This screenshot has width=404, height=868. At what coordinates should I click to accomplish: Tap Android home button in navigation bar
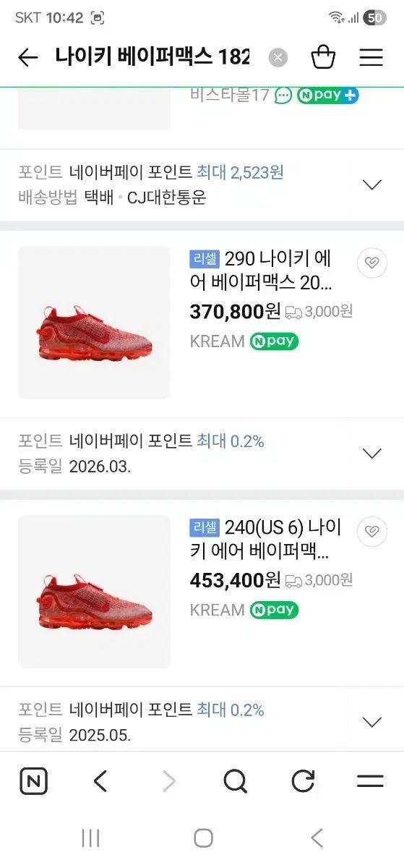(203, 838)
